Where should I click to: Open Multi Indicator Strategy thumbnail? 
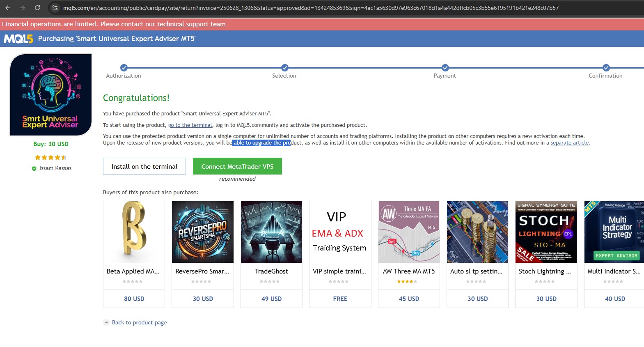614,232
